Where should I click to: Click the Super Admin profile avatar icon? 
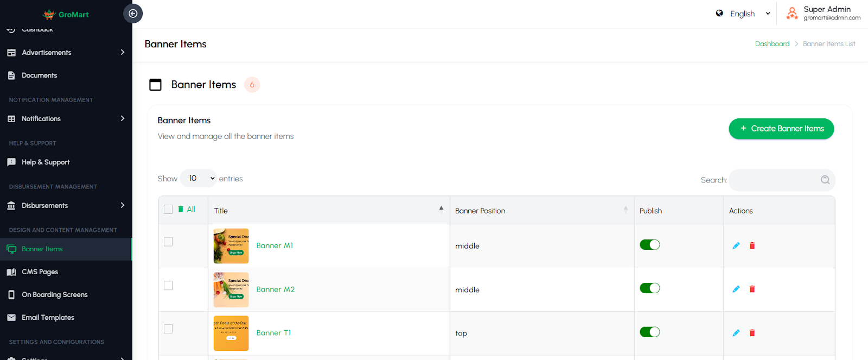[x=792, y=13]
